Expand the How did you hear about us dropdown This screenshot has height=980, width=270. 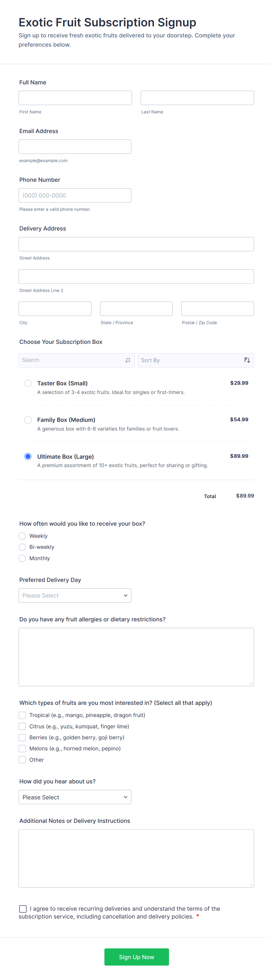75,797
